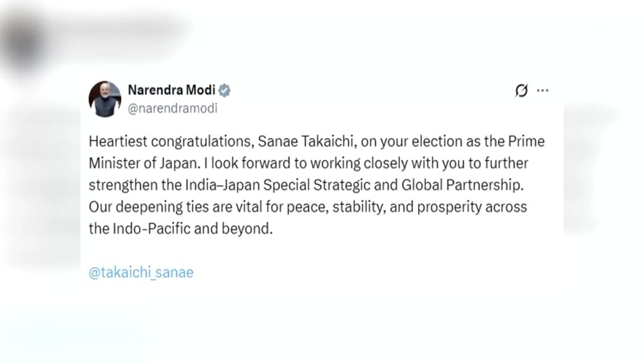Click the word "Prime" ending the first line
Viewport: 644px width, 363px height.
528,141
